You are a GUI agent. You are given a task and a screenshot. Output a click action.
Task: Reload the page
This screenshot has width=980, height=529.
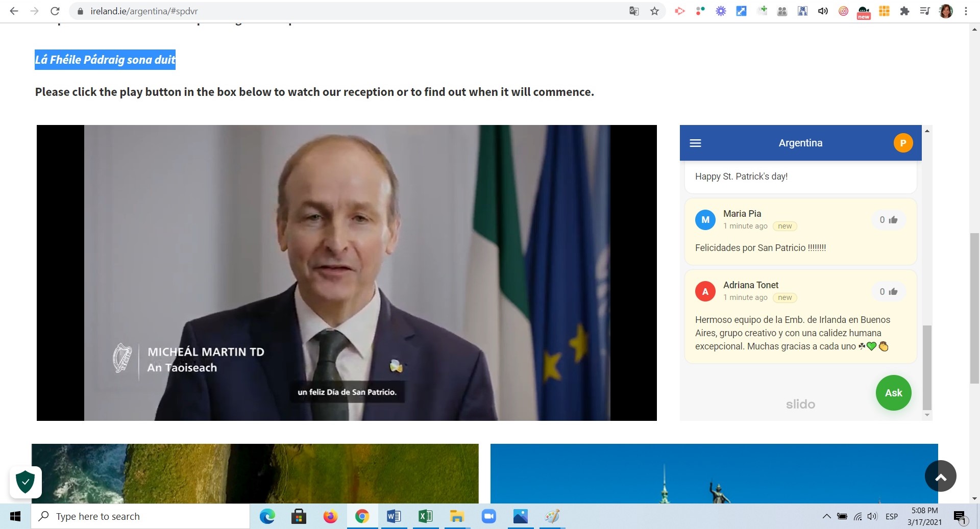point(55,11)
